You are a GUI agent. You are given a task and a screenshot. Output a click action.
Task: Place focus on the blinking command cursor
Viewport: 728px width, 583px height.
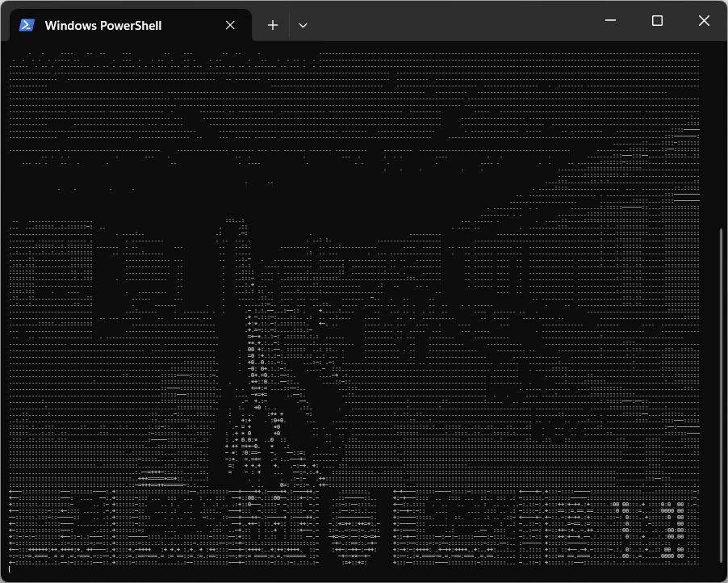[9, 568]
